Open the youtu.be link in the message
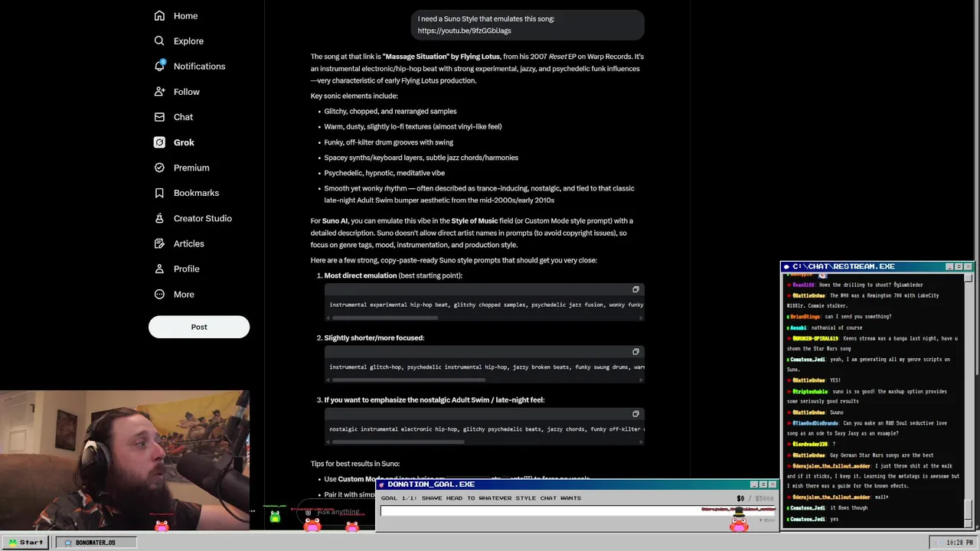The height and width of the screenshot is (551, 980). 464,31
